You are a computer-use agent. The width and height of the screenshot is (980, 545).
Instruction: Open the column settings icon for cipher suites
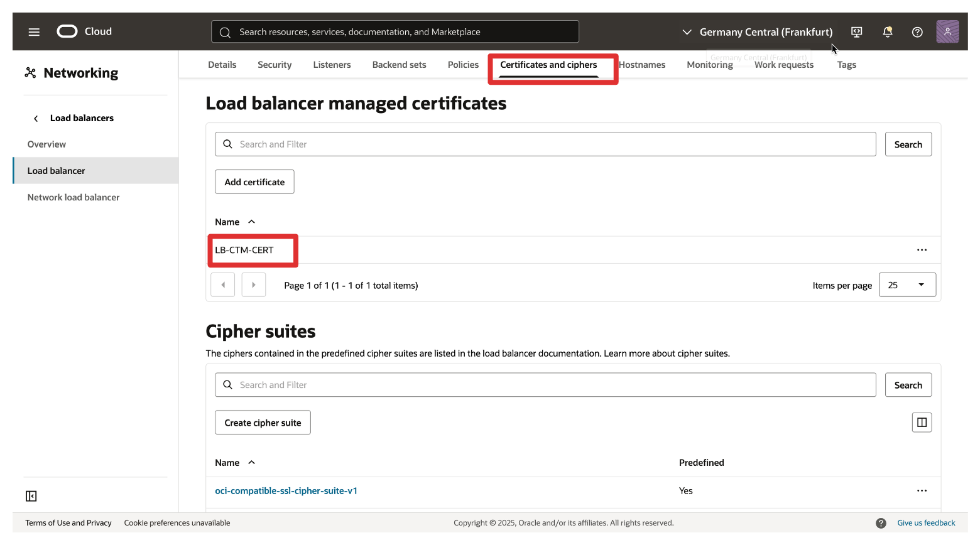922,423
